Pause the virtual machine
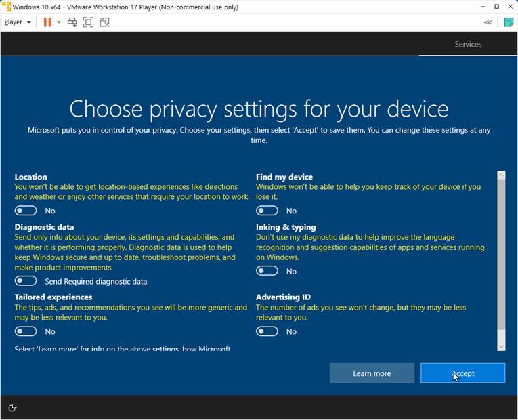Screen dimensions: 518x420 coord(47,22)
